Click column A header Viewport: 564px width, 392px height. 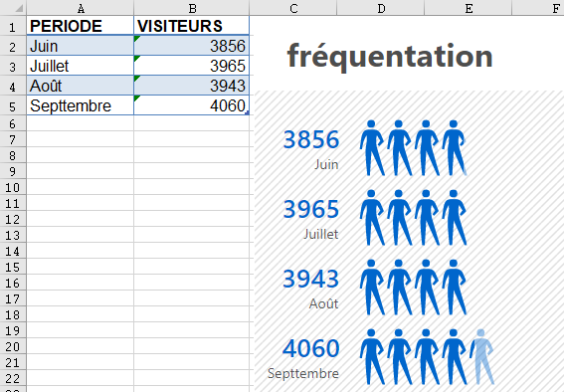[x=81, y=8]
